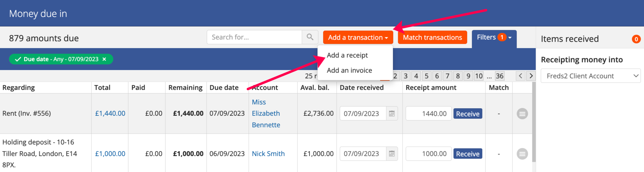644x172 pixels.
Task: Go to previous page arrow
Action: [x=520, y=76]
